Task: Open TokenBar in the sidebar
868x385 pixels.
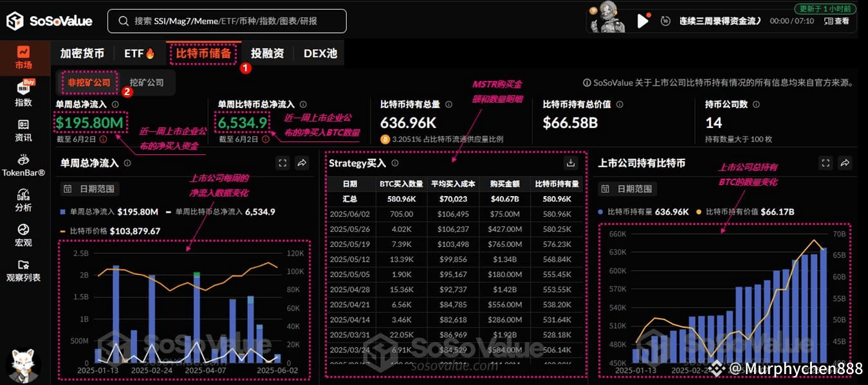Action: pos(24,166)
